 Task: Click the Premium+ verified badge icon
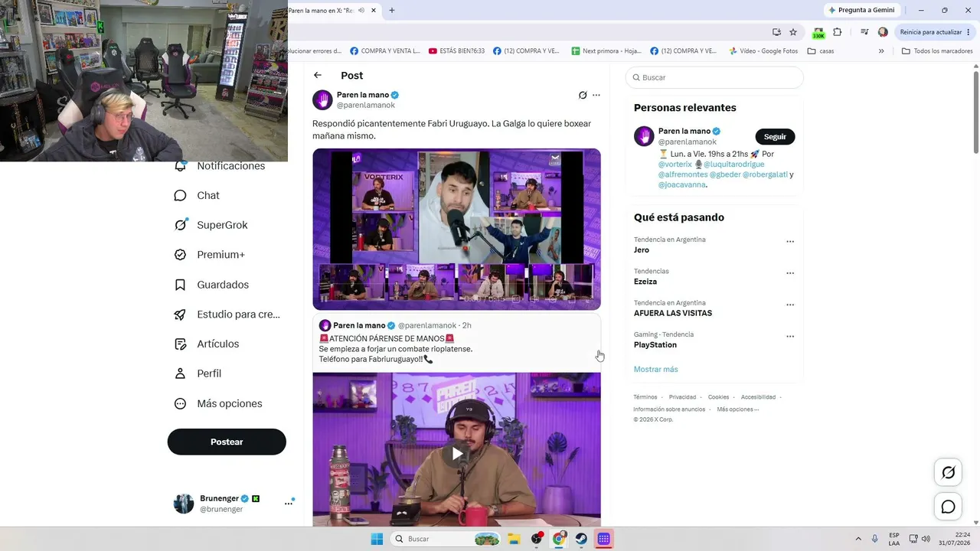(x=181, y=255)
